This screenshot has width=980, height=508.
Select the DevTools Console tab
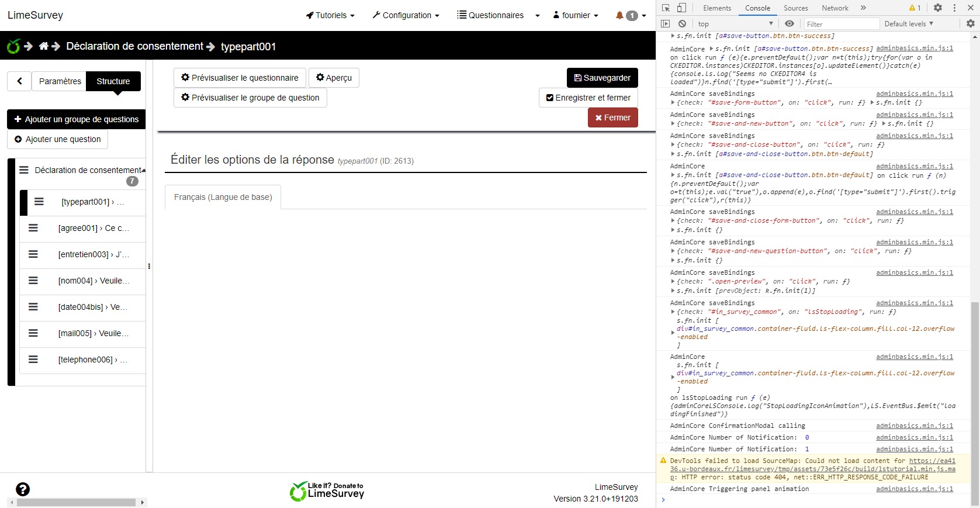(x=758, y=8)
